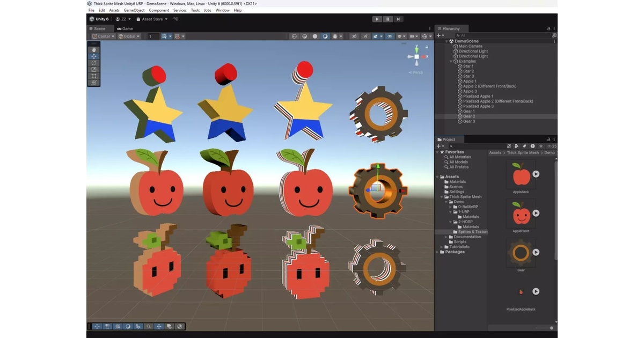Screen dimensions: 644x338
Task: Collapse the Examples object in Hierarchy
Action: pos(451,61)
